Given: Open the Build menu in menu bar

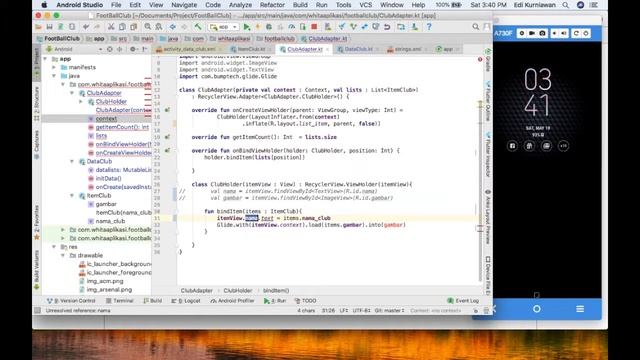Looking at the screenshot, I should click(300, 5).
